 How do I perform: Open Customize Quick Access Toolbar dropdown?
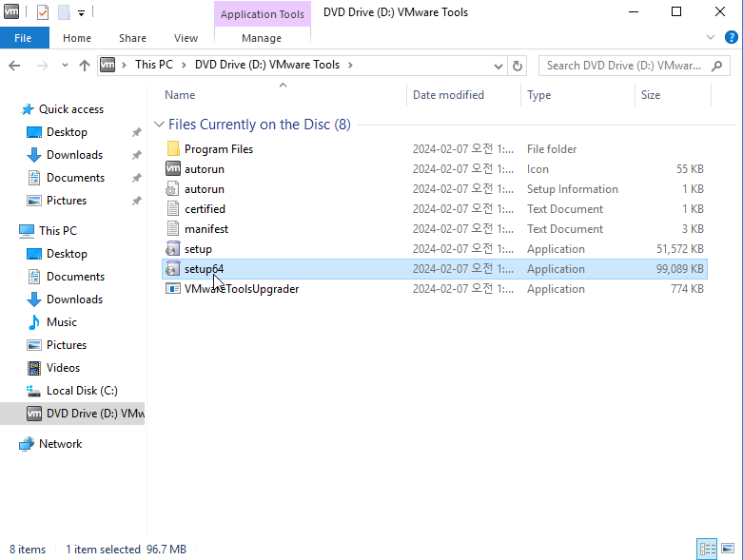click(x=81, y=13)
